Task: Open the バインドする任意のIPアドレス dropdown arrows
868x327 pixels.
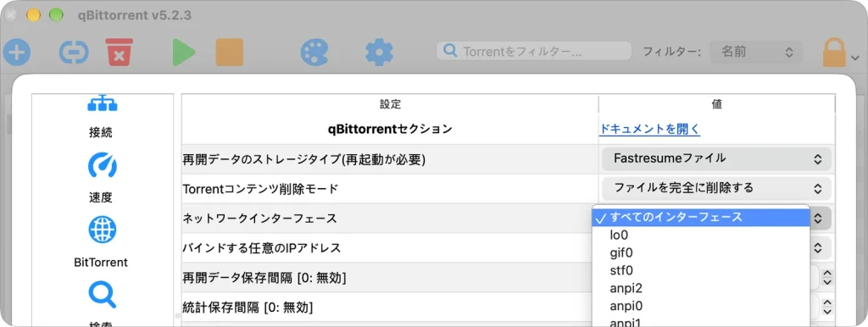Action: pyautogui.click(x=818, y=247)
